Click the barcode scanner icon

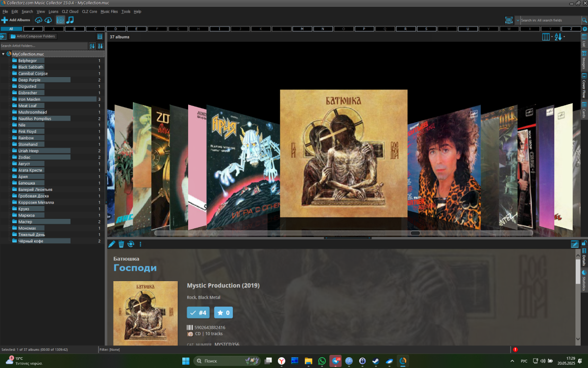pos(509,20)
